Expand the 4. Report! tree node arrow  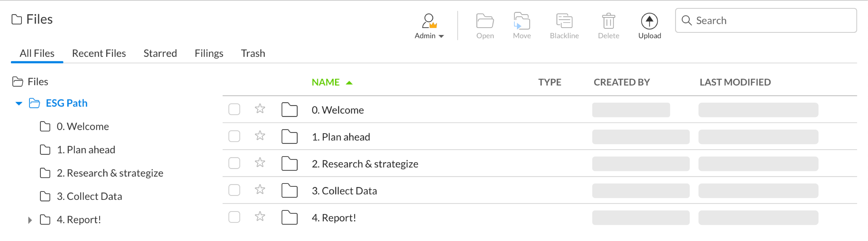click(30, 220)
